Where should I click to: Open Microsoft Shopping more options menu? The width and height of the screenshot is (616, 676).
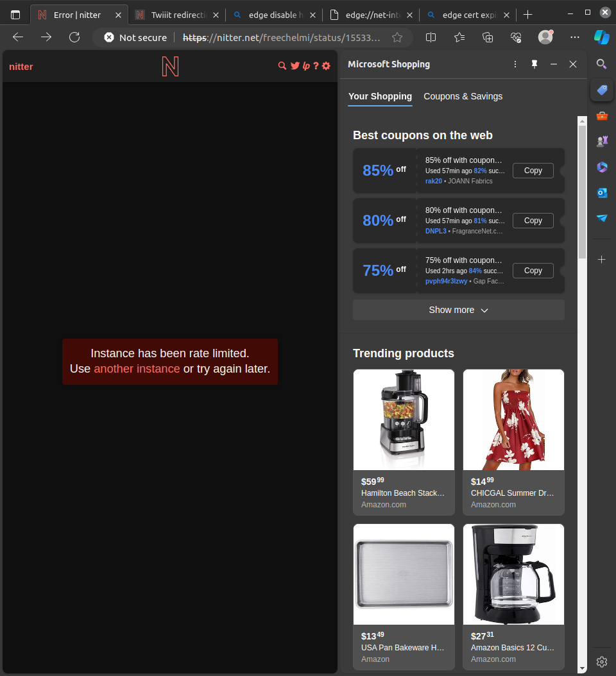pos(515,64)
